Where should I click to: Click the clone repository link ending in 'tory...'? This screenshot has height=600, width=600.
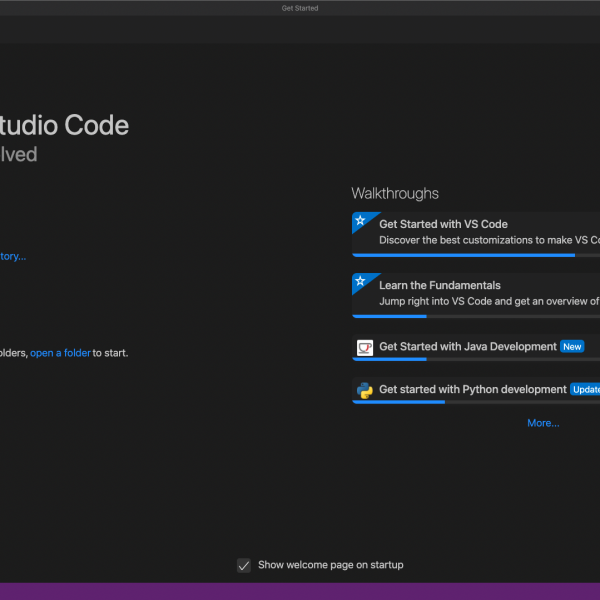[x=12, y=256]
